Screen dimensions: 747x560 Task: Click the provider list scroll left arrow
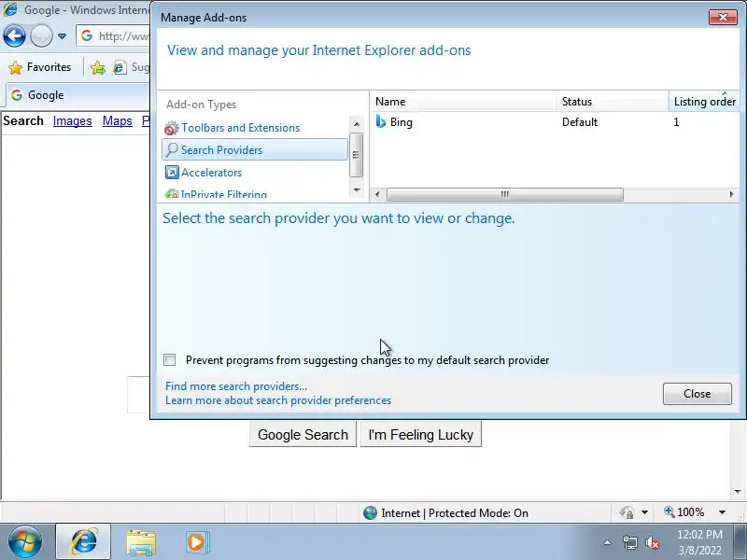click(377, 194)
